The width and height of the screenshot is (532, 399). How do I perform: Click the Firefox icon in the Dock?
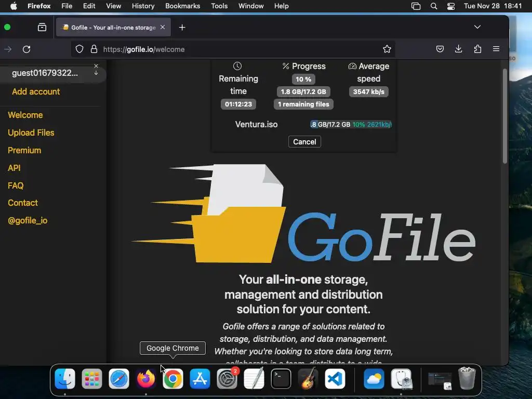[x=146, y=379]
